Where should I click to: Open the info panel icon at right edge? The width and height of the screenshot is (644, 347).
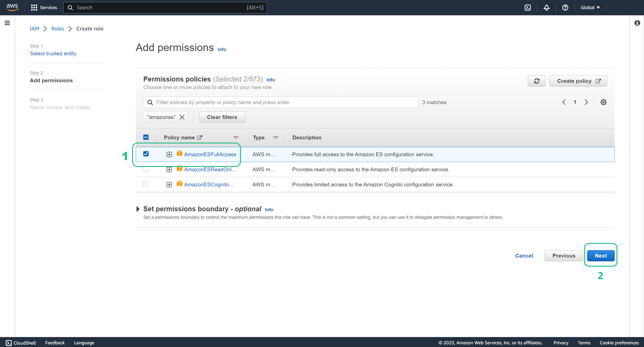(x=637, y=23)
